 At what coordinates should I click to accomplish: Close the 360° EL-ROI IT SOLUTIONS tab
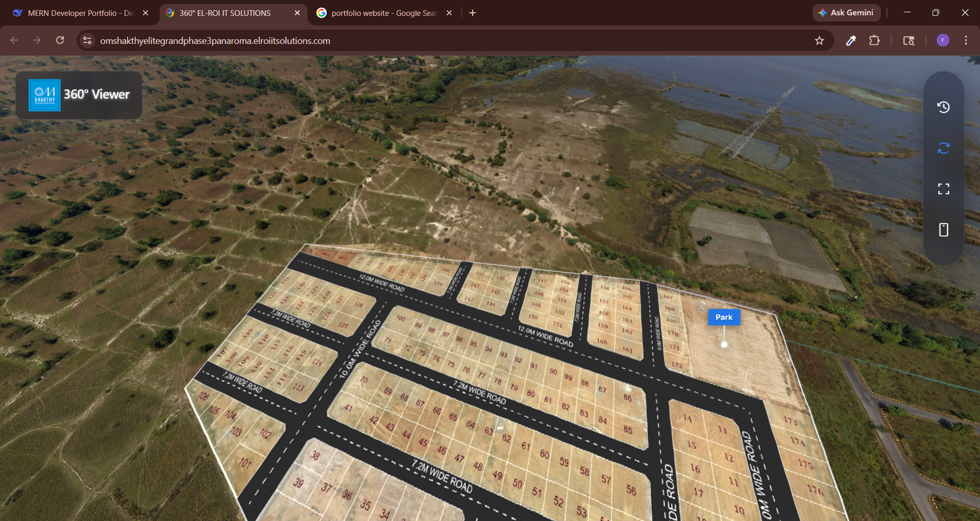[x=298, y=13]
